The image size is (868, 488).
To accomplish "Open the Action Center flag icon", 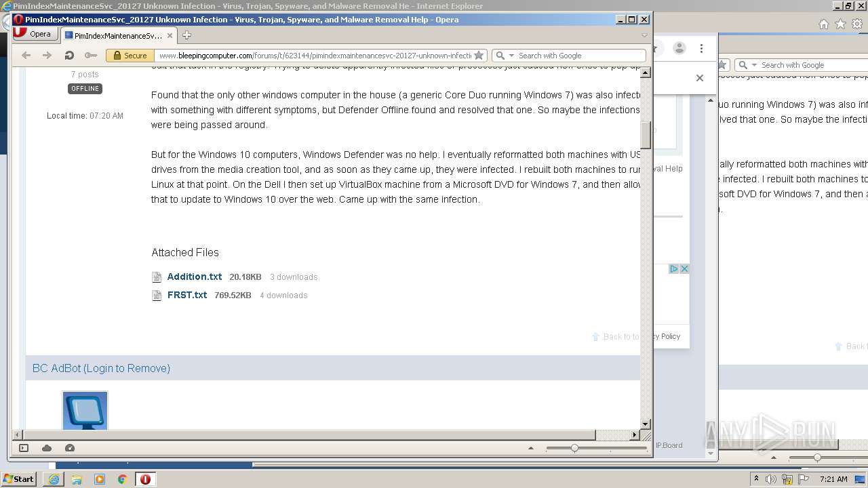I will click(x=804, y=479).
